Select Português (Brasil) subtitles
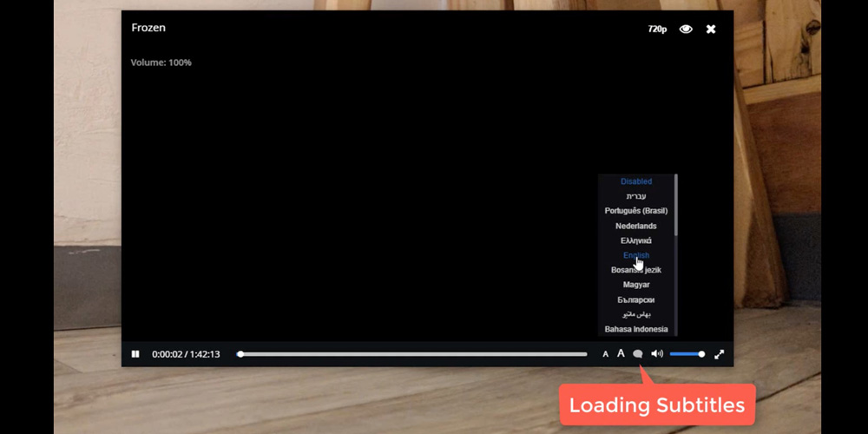This screenshot has height=434, width=868. [636, 211]
